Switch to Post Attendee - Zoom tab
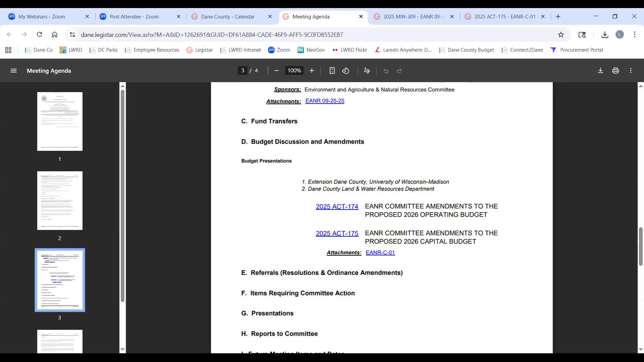Screen dimensions: 644x362 pyautogui.click(x=134, y=16)
